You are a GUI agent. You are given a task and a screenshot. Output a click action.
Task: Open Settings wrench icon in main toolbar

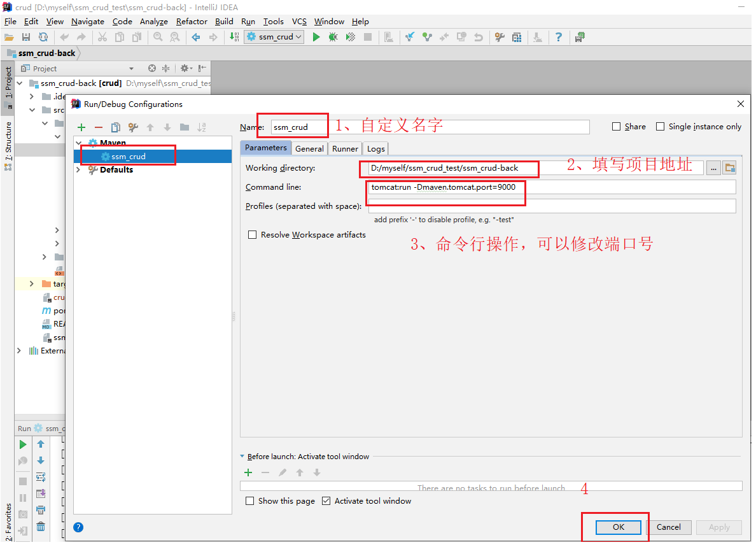tap(500, 37)
